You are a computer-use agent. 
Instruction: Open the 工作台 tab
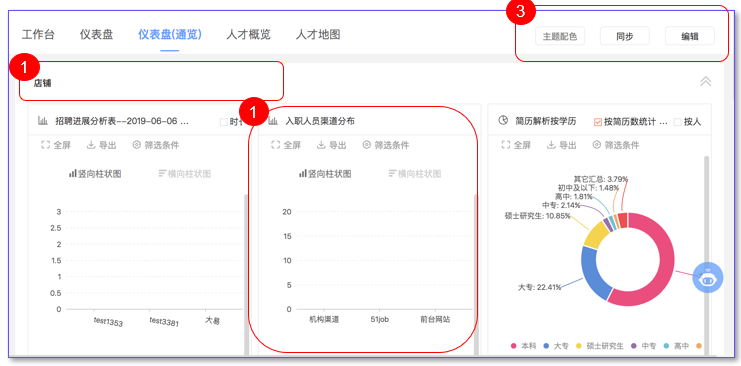[x=38, y=35]
